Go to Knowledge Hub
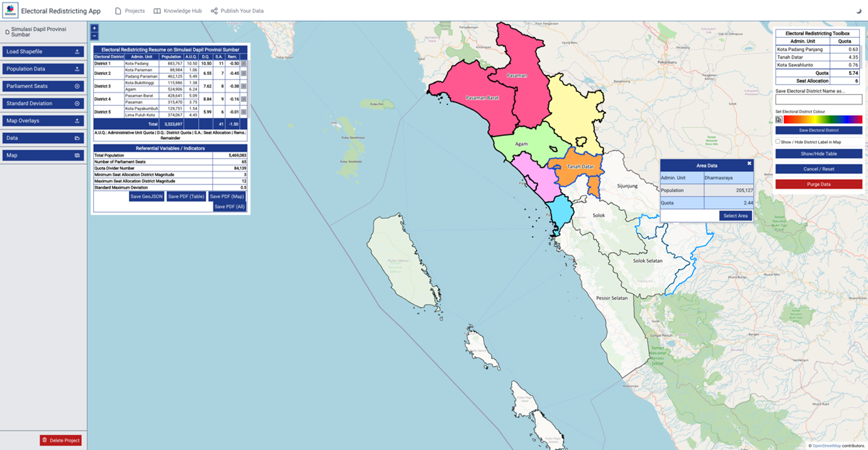The width and height of the screenshot is (868, 450). pyautogui.click(x=178, y=11)
